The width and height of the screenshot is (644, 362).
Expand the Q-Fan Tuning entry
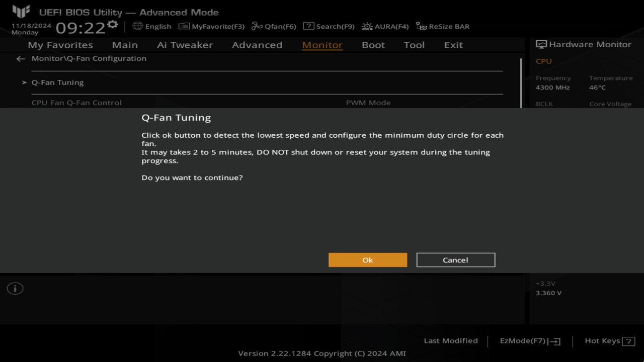point(57,82)
